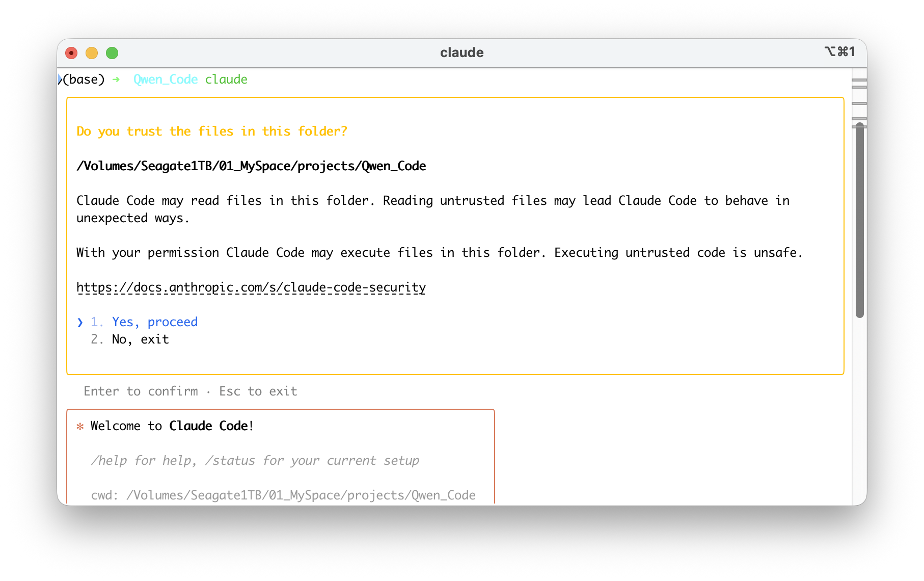The width and height of the screenshot is (924, 581).
Task: Click the asterisk Welcome icon
Action: (x=79, y=426)
